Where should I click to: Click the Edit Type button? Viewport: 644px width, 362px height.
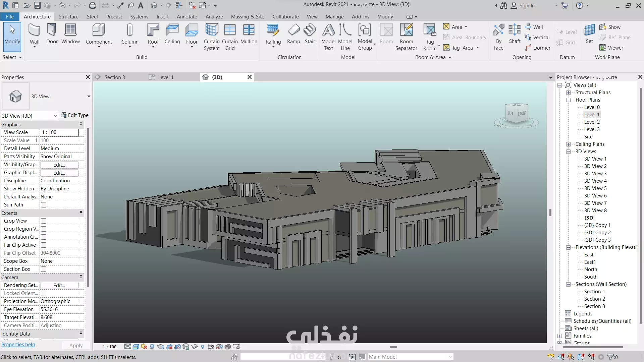pos(75,115)
